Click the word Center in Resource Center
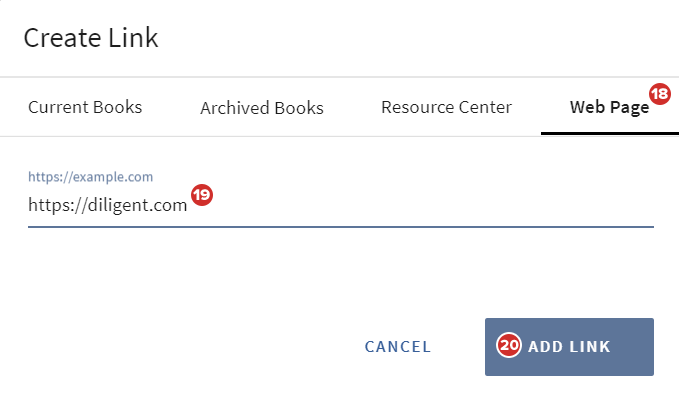 coord(482,107)
